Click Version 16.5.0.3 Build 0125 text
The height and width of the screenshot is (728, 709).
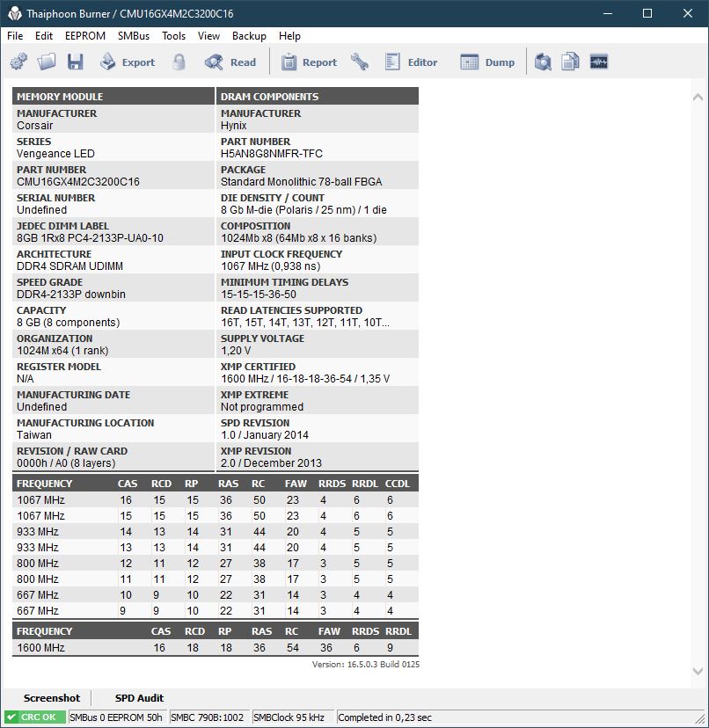click(x=366, y=664)
